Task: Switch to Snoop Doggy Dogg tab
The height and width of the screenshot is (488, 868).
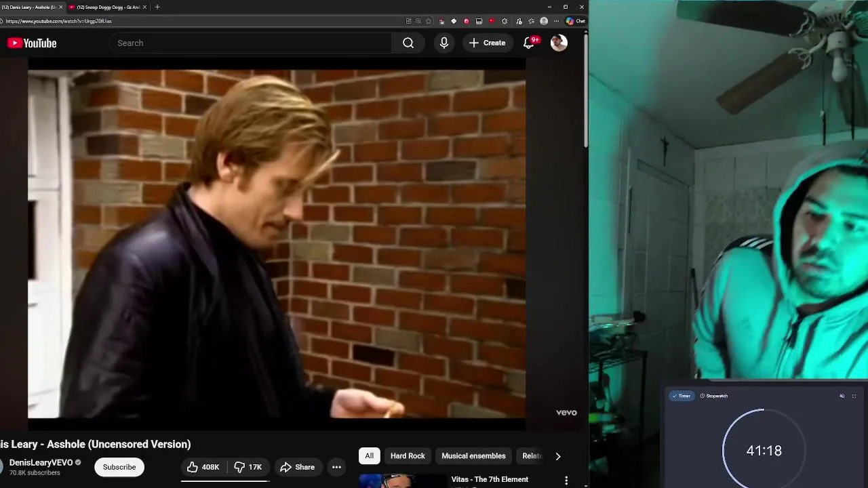Action: point(108,7)
